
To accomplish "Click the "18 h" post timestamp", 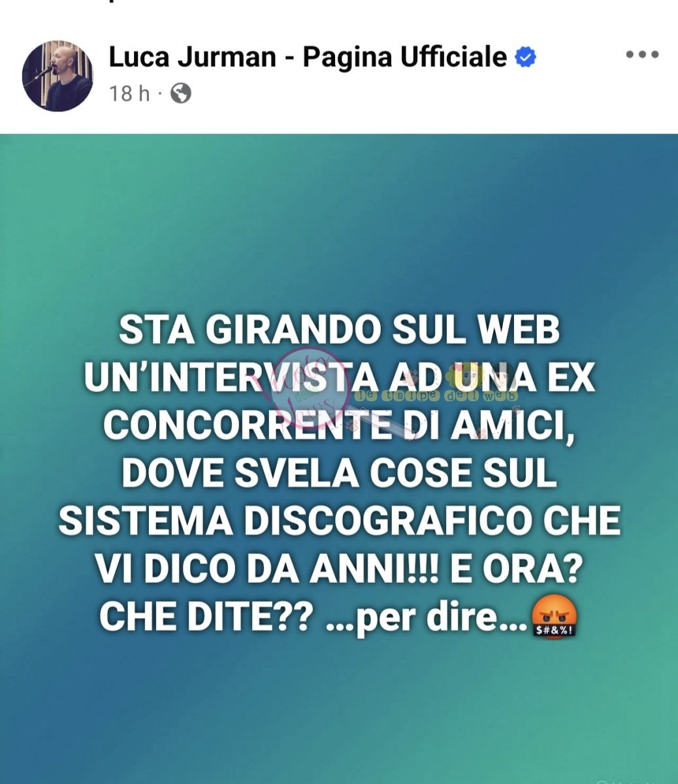I will [129, 94].
